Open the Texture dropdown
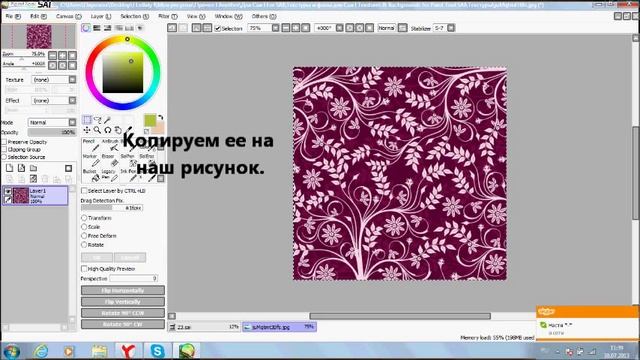 72,80
